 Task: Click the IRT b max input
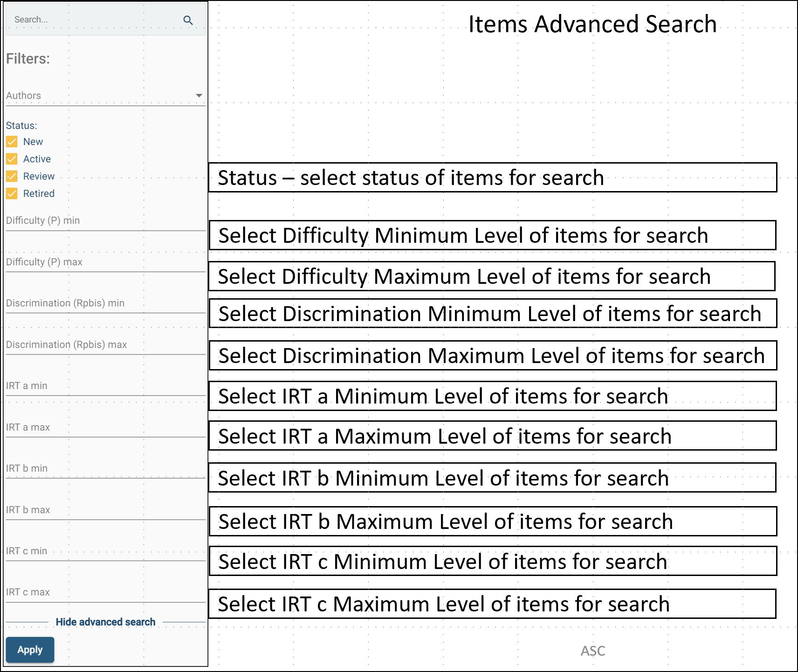[x=105, y=510]
